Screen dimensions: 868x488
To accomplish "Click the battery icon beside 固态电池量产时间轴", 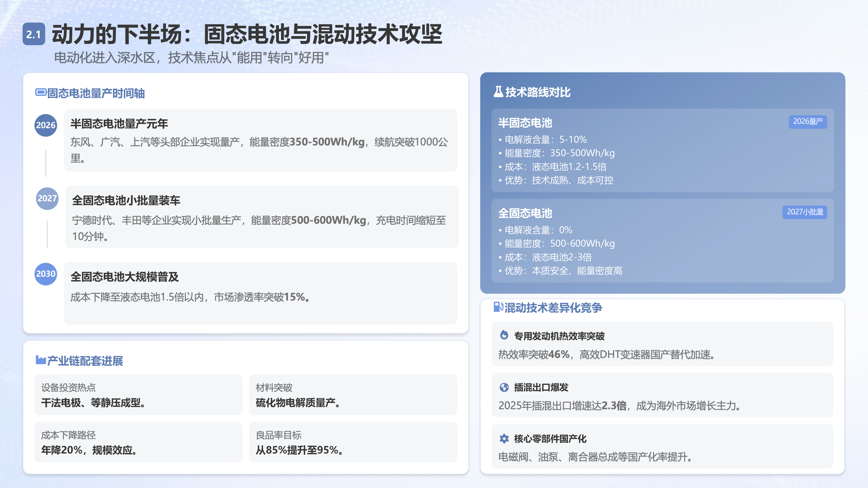I will [41, 92].
